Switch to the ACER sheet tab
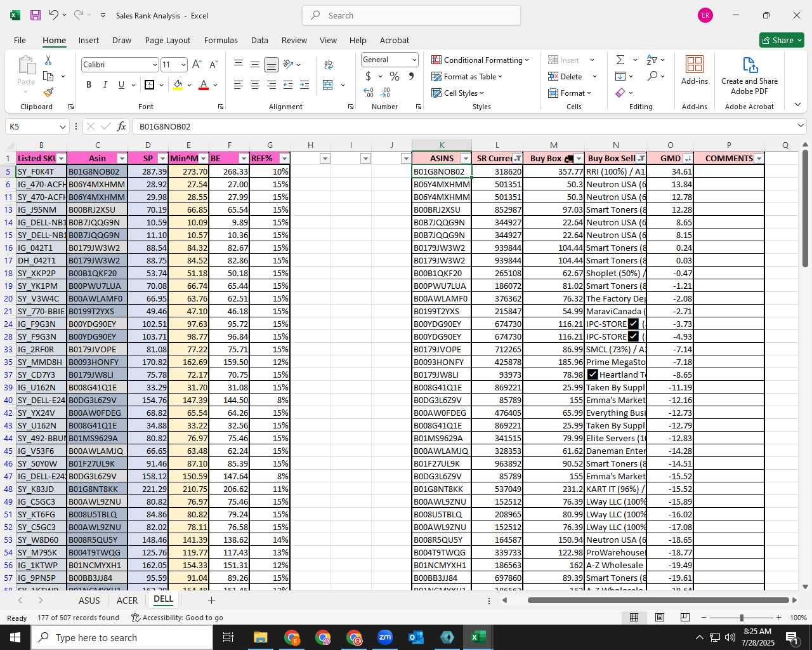 [127, 600]
